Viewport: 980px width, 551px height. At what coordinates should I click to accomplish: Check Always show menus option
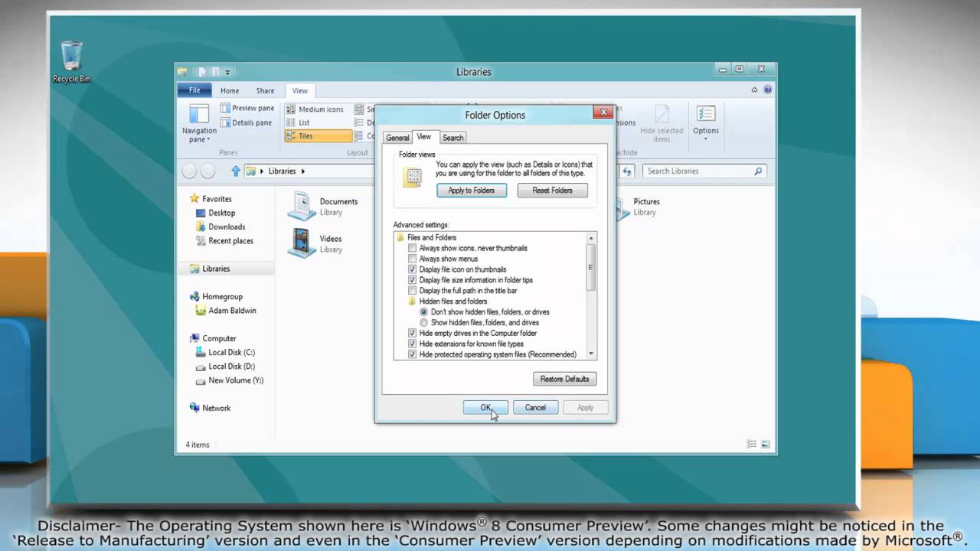click(413, 259)
